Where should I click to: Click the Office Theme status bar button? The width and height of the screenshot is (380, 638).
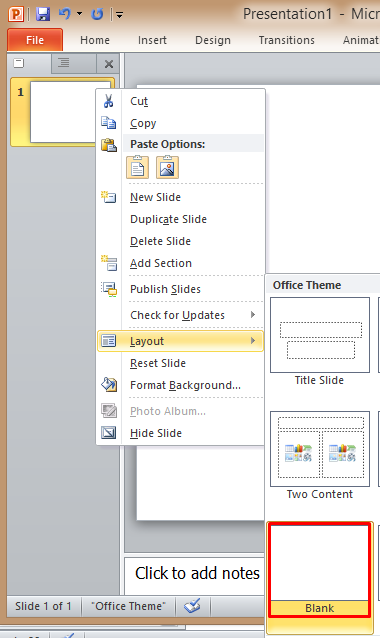[x=129, y=606]
